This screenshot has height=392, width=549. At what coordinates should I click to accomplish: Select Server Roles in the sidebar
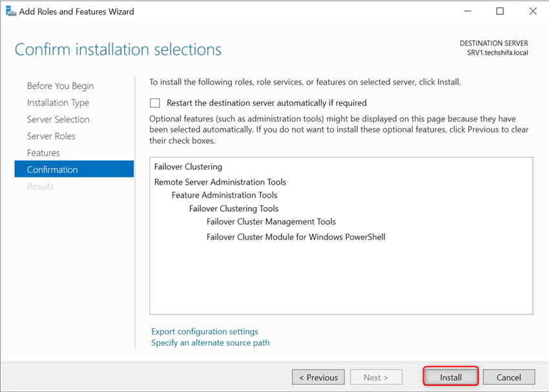(51, 136)
